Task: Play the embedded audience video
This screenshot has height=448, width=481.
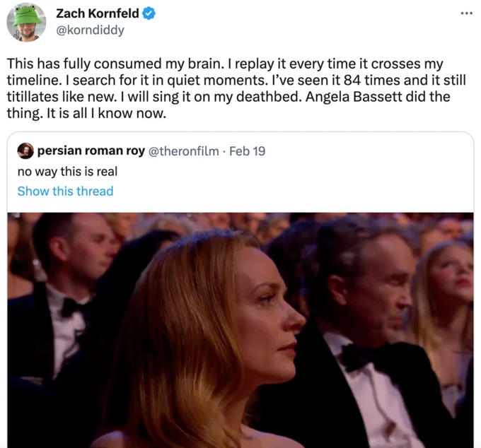Action: coord(240,330)
